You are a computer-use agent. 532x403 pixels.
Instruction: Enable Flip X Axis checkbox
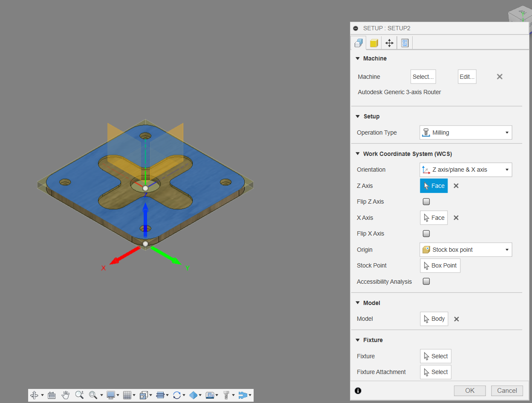coord(426,233)
